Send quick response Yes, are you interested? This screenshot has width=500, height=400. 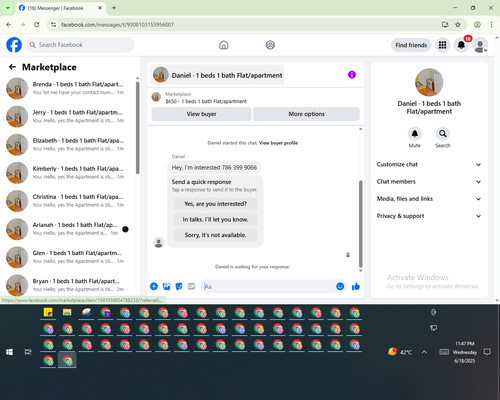click(x=215, y=204)
